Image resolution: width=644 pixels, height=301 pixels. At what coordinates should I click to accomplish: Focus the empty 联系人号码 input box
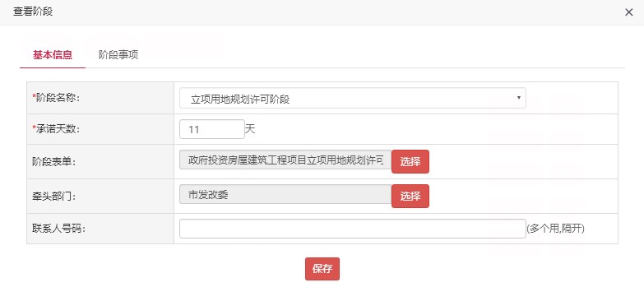click(x=352, y=229)
